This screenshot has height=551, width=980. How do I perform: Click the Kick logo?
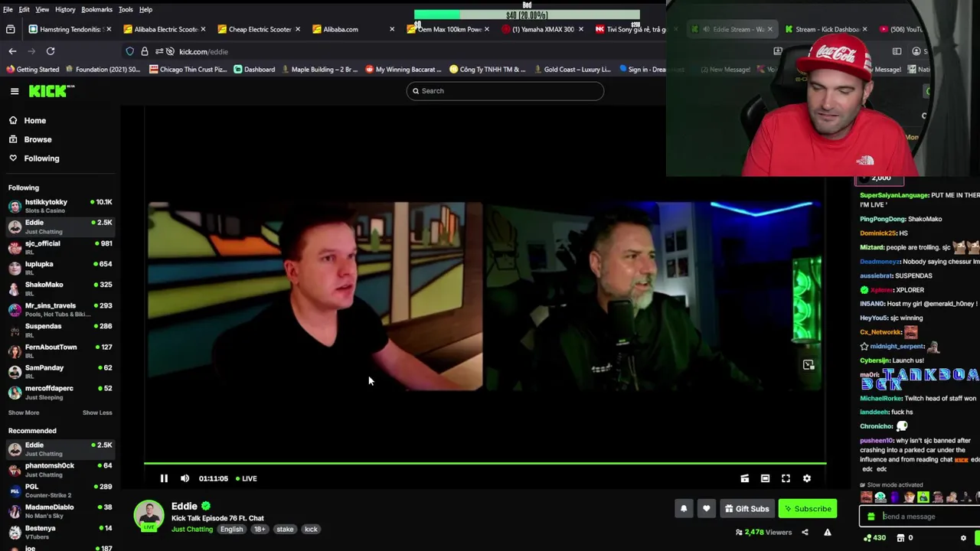(51, 91)
